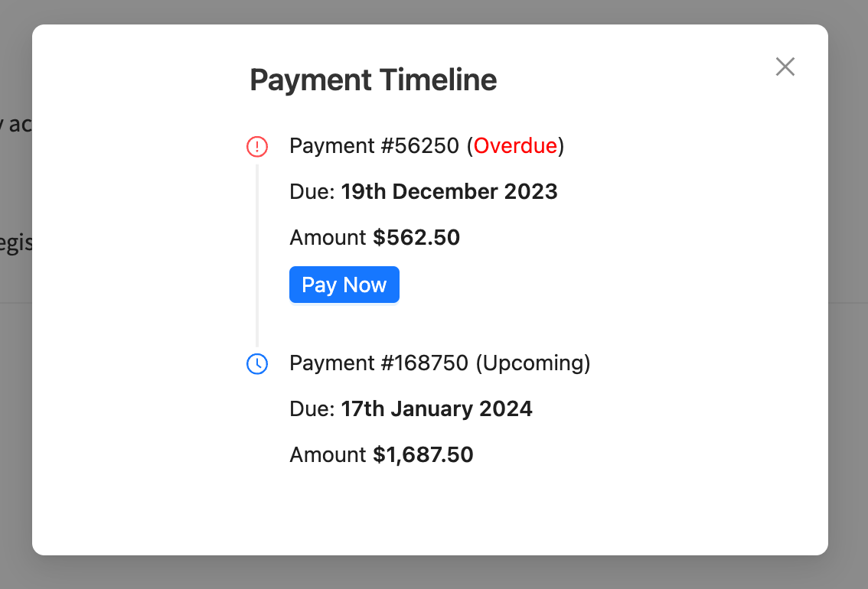
Task: Close the Payment Timeline dialog
Action: coord(785,67)
